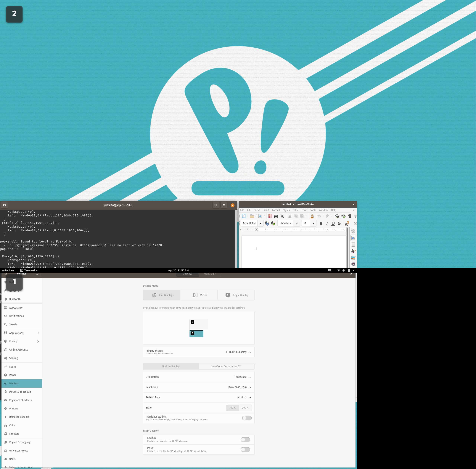Click the Redo arrow in Writer
The image size is (476, 469).
click(x=327, y=216)
